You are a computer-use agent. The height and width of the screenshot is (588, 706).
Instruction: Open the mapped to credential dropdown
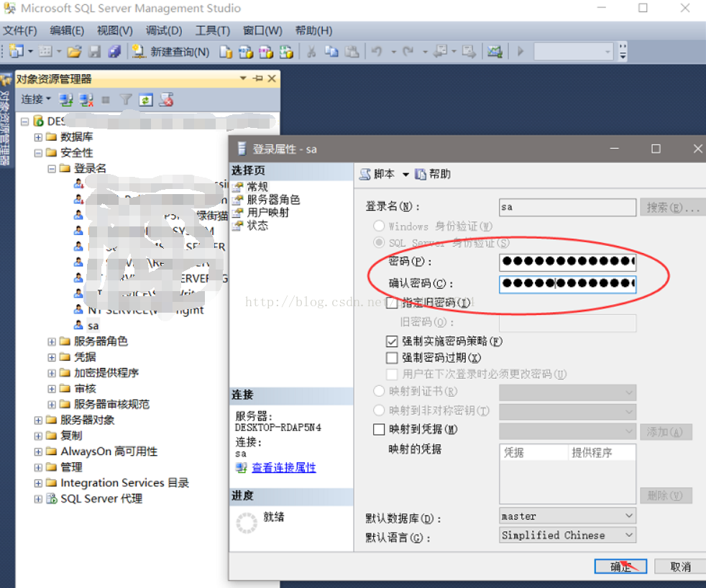[629, 431]
